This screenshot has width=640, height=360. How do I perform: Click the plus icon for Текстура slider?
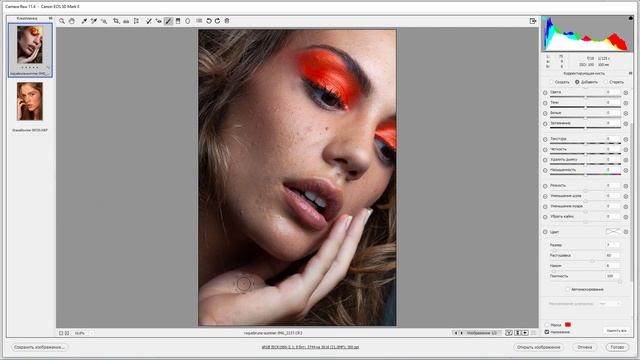[626, 139]
